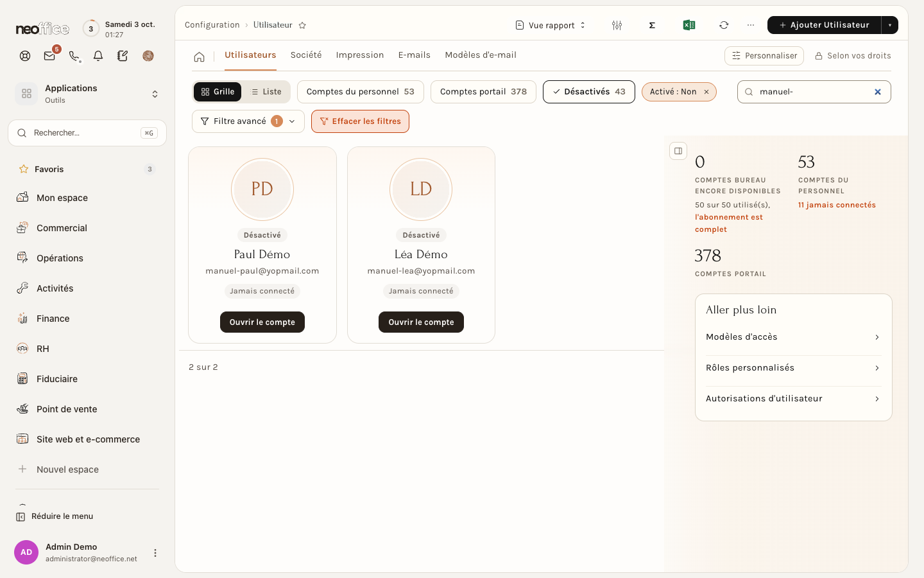Expand Rôles personnalisés link
The height and width of the screenshot is (578, 924).
pyautogui.click(x=793, y=368)
